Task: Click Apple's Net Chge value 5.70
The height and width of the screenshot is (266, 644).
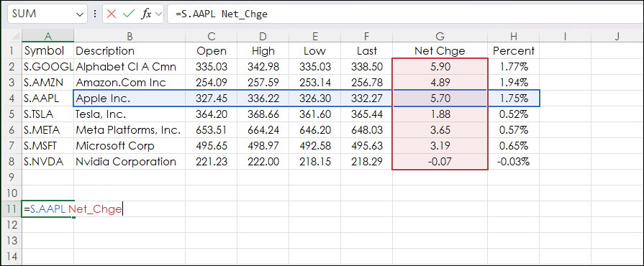Action: (440, 98)
